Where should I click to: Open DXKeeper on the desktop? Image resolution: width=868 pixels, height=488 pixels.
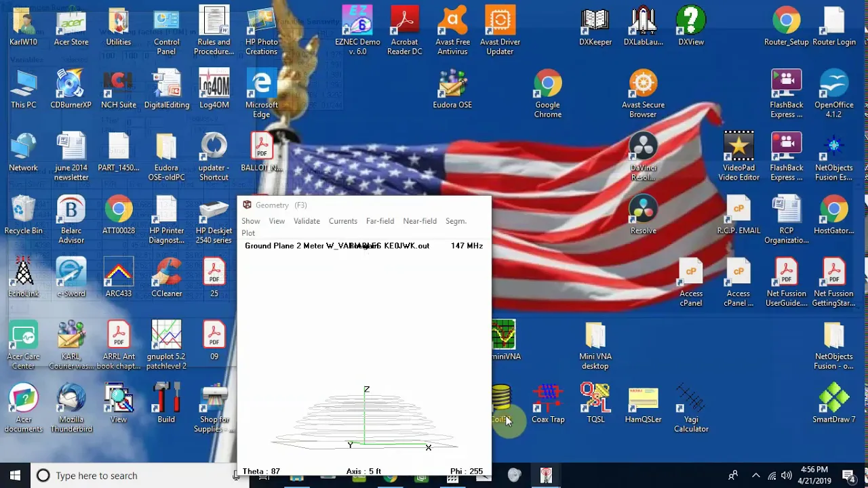pos(595,26)
